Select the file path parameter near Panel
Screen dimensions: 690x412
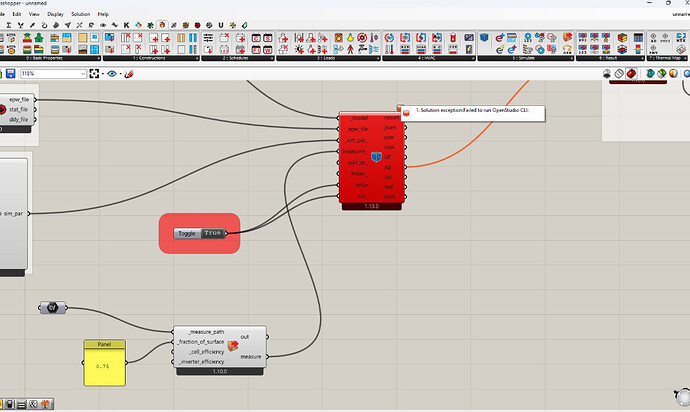coord(52,307)
